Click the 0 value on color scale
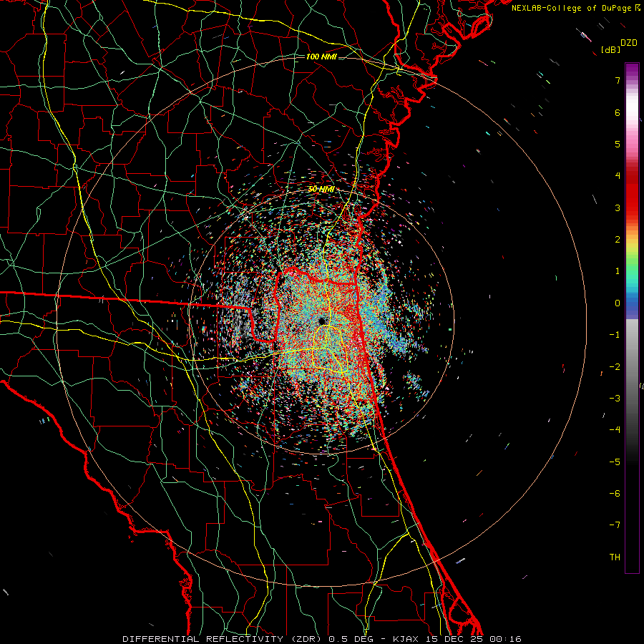This screenshot has width=644, height=644. coord(618,303)
